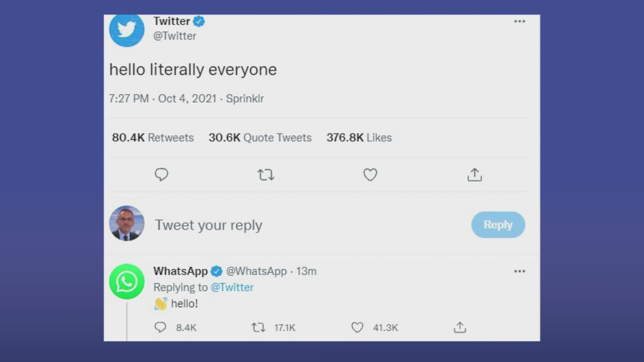
Task: Like the "hello literally everyone" tweet
Action: (370, 175)
